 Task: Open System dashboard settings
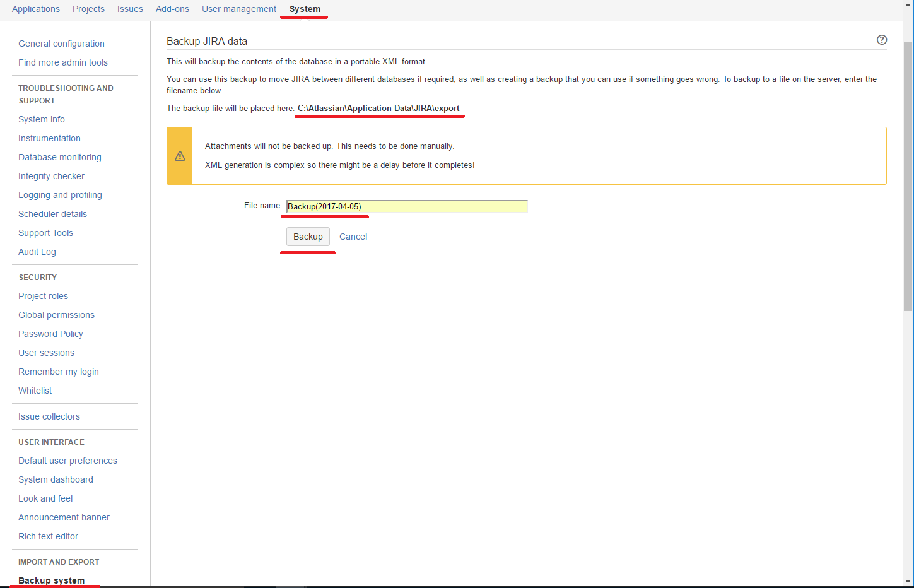56,479
